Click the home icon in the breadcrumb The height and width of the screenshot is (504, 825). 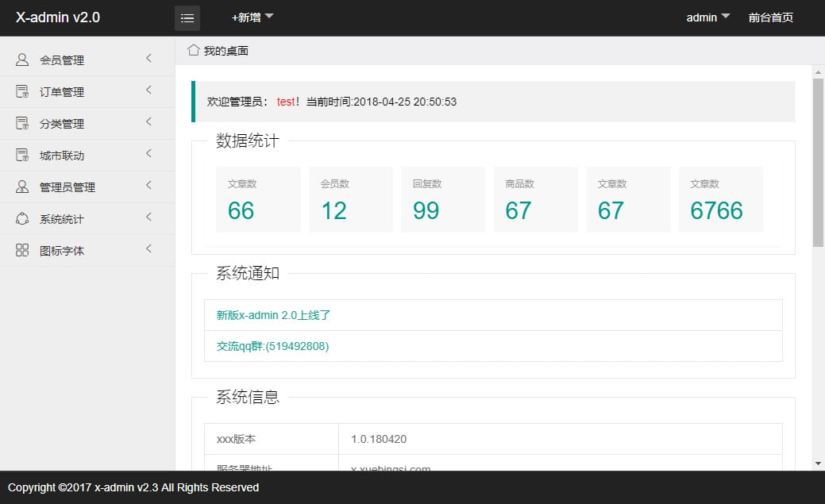(x=193, y=48)
